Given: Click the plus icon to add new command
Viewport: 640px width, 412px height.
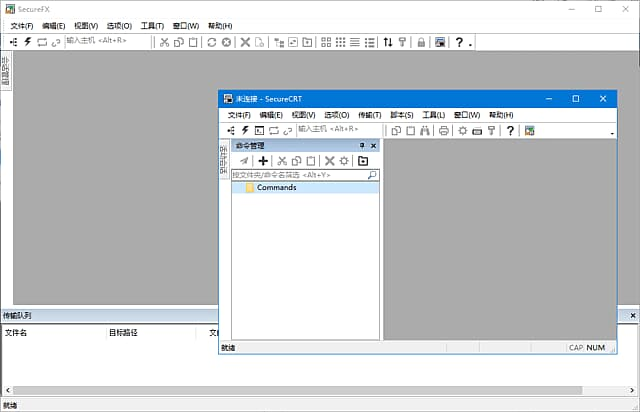Looking at the screenshot, I should click(x=263, y=160).
